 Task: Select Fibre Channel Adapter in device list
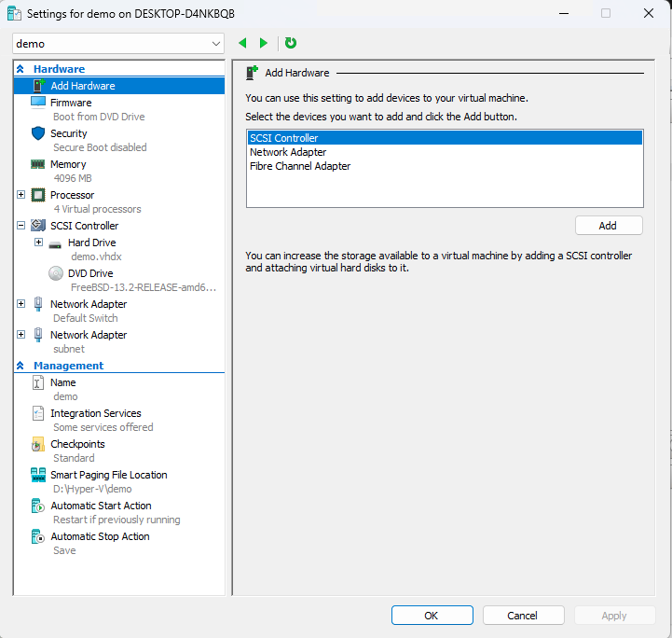click(445, 166)
